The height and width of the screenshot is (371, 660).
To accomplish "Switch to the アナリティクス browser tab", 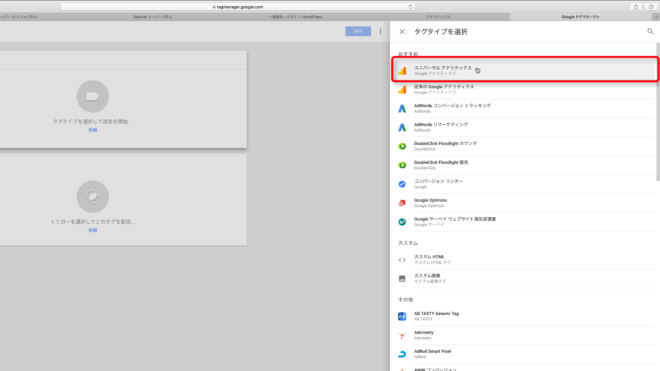I will click(438, 17).
